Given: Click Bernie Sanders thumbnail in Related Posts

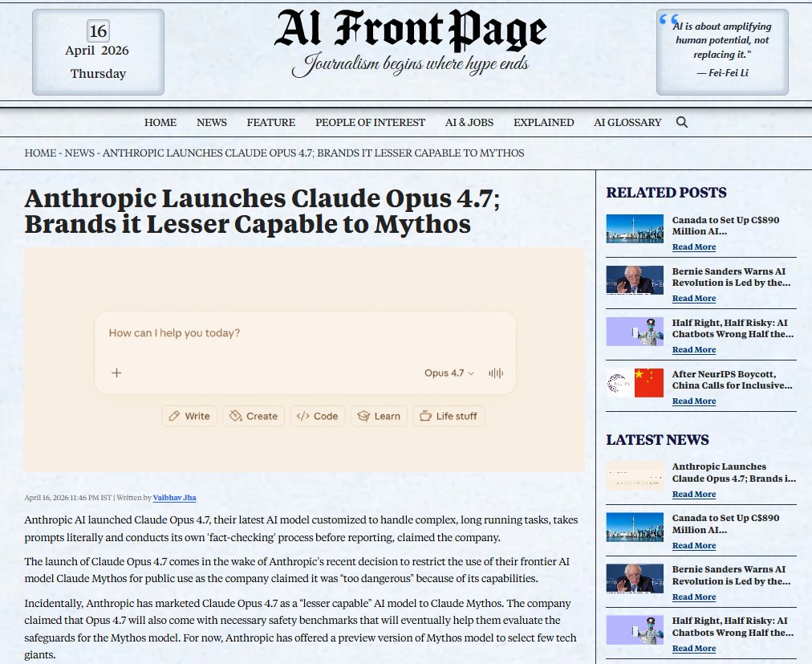Looking at the screenshot, I should (x=635, y=280).
